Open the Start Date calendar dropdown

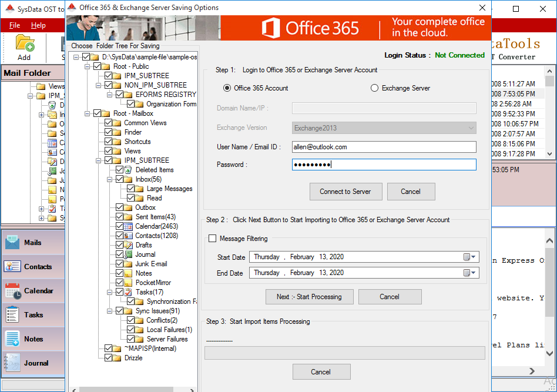point(469,257)
